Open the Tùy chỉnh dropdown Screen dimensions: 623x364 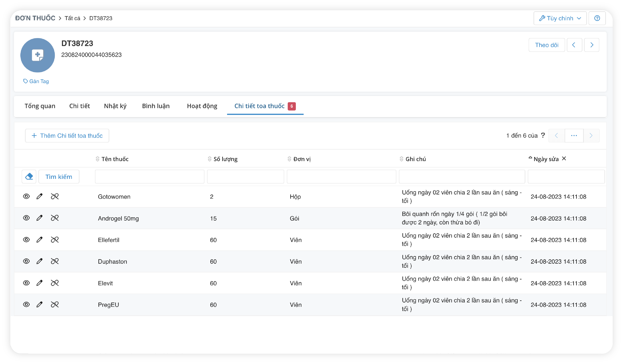pyautogui.click(x=560, y=18)
